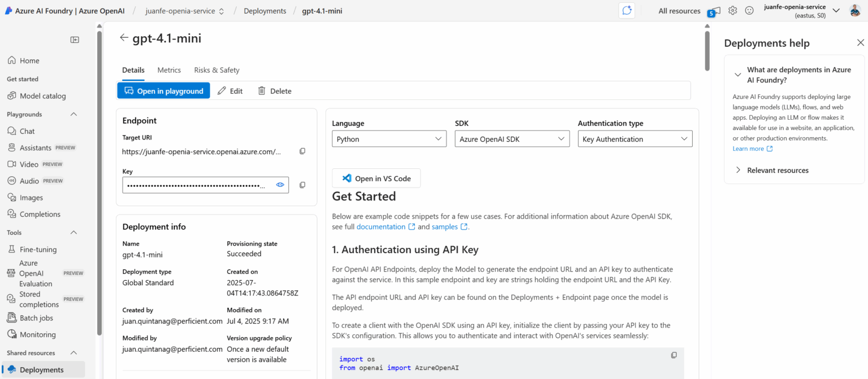Screen dimensions: 868x379
Task: Click Open in playground
Action: [163, 90]
